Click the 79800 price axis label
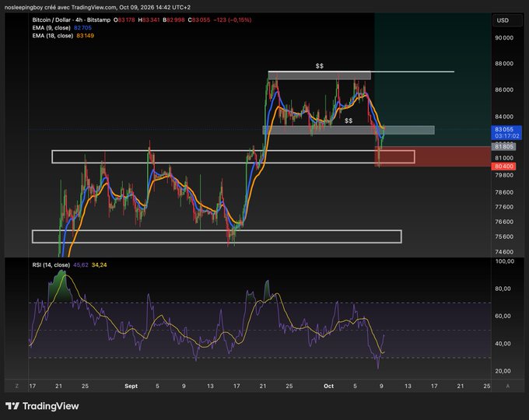 point(504,175)
